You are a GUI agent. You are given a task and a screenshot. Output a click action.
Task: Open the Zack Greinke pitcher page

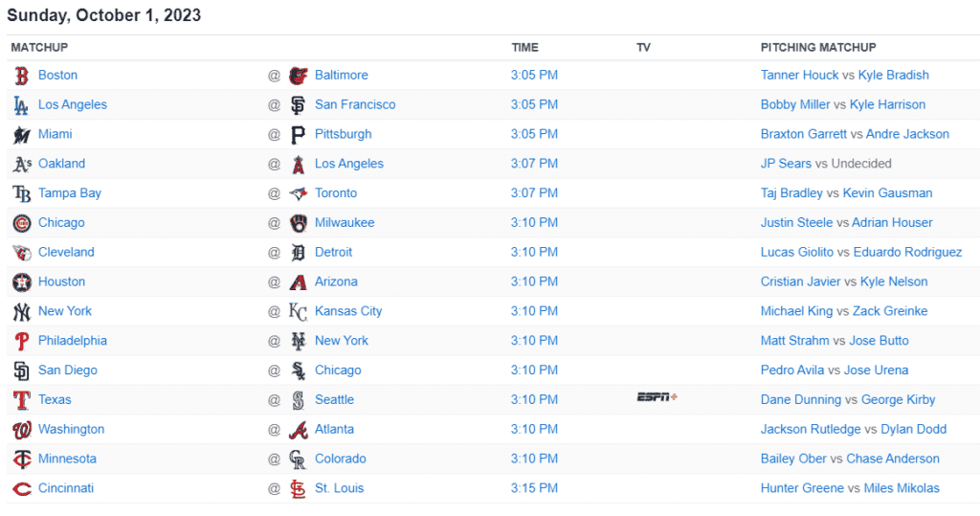(890, 311)
